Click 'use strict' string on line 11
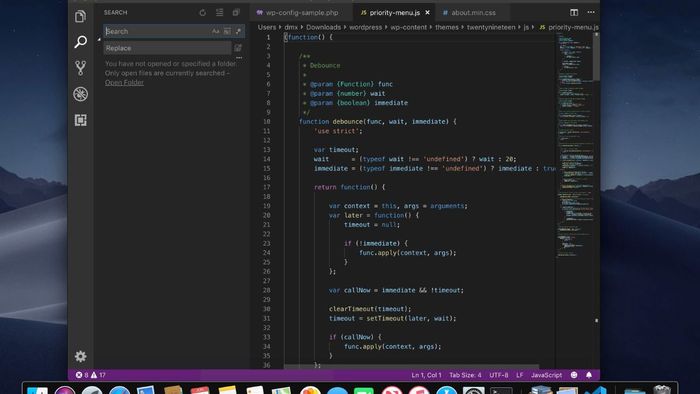700x394 pixels. pyautogui.click(x=338, y=131)
